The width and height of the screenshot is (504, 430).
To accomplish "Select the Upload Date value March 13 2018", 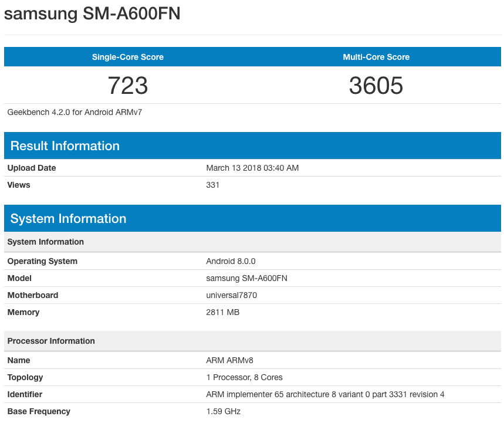I will coord(252,168).
